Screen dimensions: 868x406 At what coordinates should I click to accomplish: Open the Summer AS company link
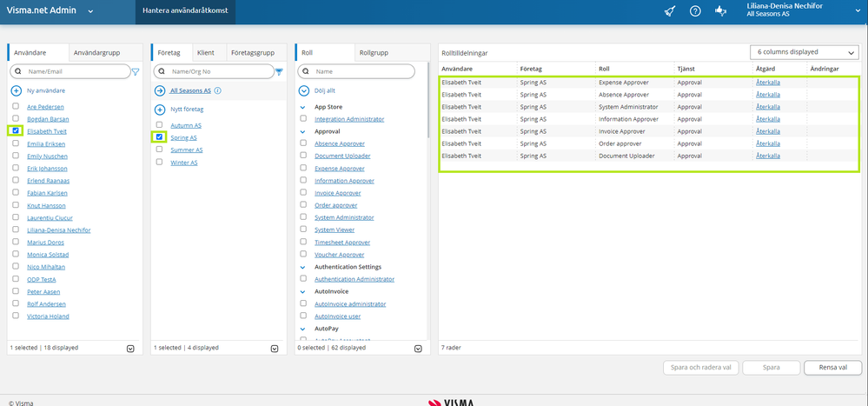187,150
